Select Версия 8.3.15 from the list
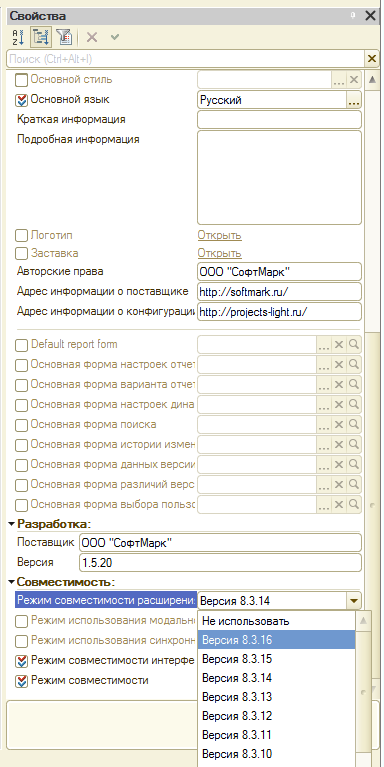 (x=276, y=659)
